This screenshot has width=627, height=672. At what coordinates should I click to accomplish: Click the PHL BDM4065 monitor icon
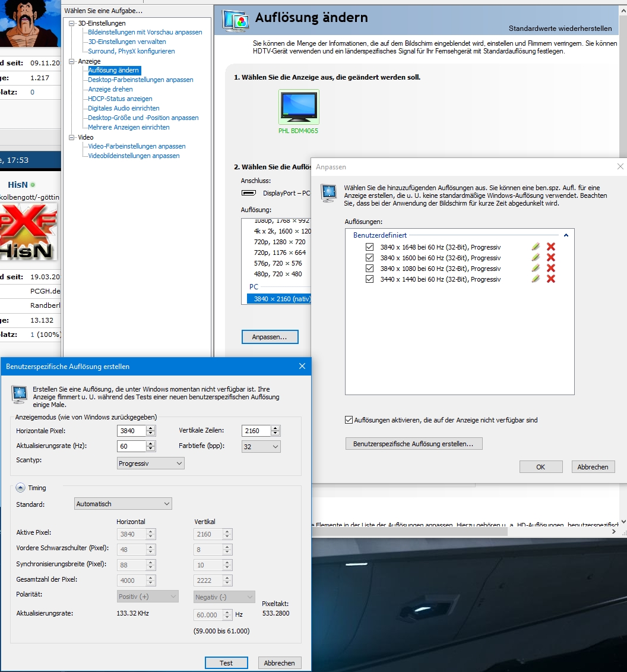[299, 107]
